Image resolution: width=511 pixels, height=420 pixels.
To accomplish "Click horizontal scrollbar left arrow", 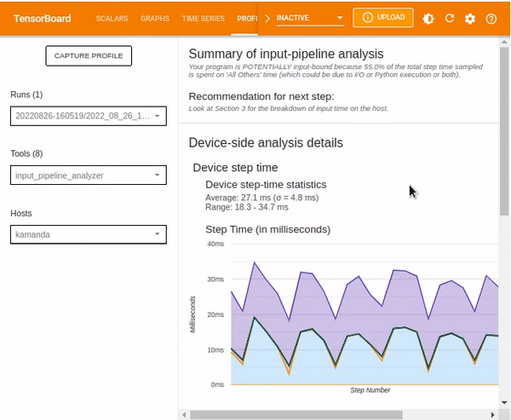I will click(184, 415).
